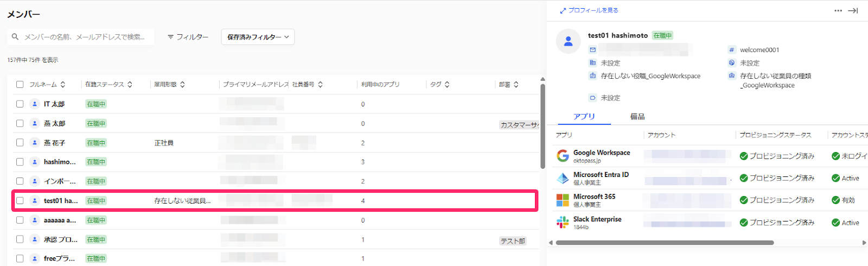Sort by 在籍ステータス column arrows

click(130, 85)
